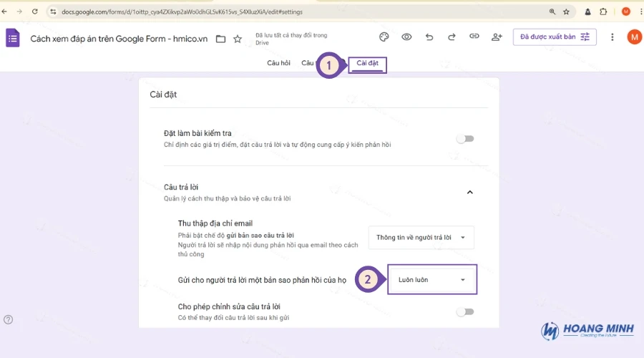Star the form with the star icon
Image resolution: width=644 pixels, height=358 pixels.
pyautogui.click(x=238, y=39)
